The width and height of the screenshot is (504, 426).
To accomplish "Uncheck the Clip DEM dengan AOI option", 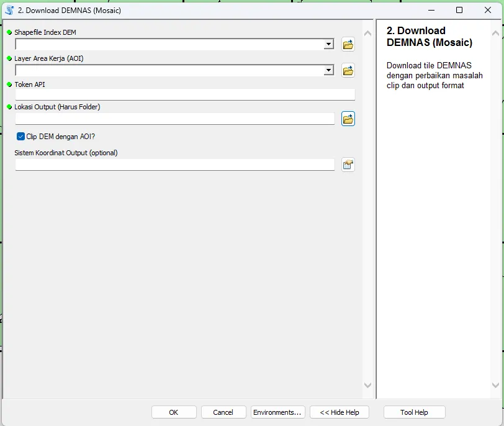I will point(20,136).
